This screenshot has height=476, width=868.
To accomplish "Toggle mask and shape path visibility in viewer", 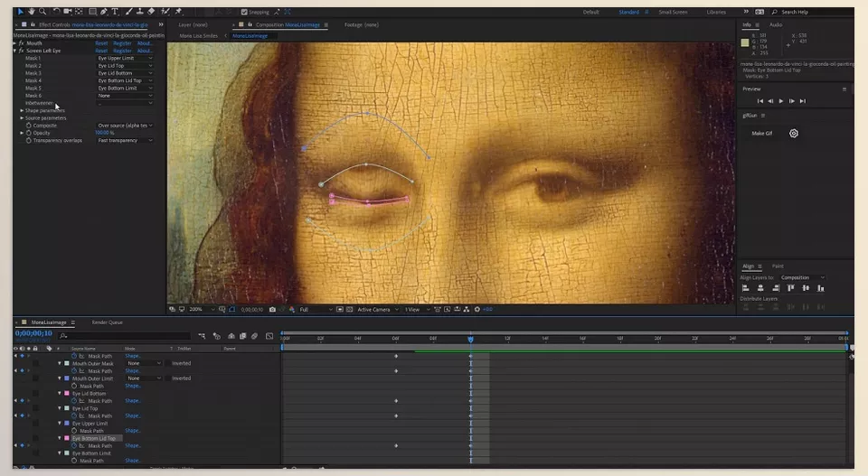I will click(232, 310).
